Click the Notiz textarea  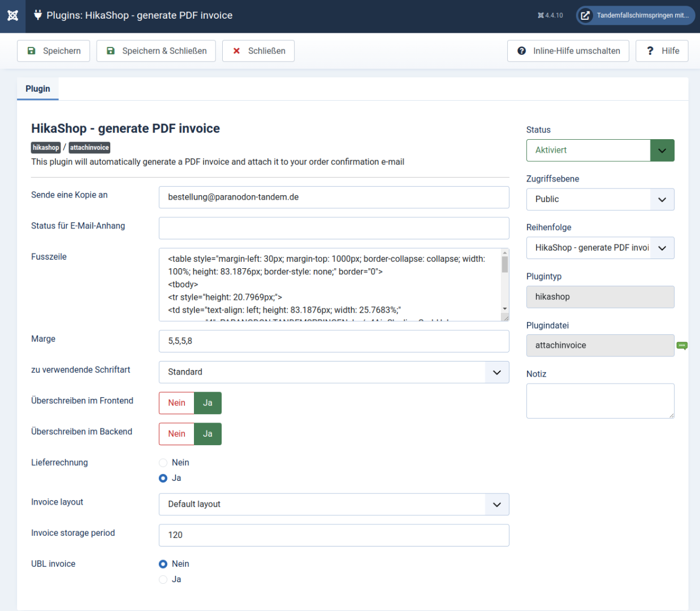(600, 401)
